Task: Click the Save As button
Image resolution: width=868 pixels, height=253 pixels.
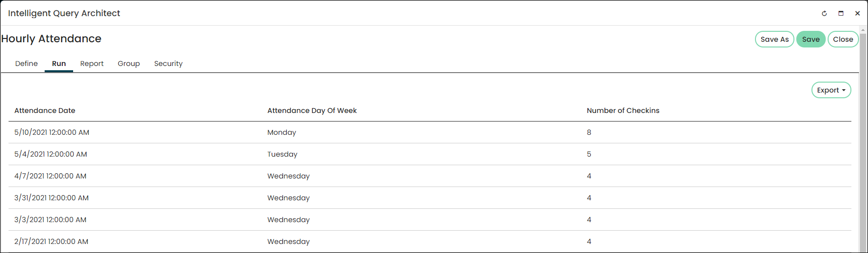Action: coord(774,39)
